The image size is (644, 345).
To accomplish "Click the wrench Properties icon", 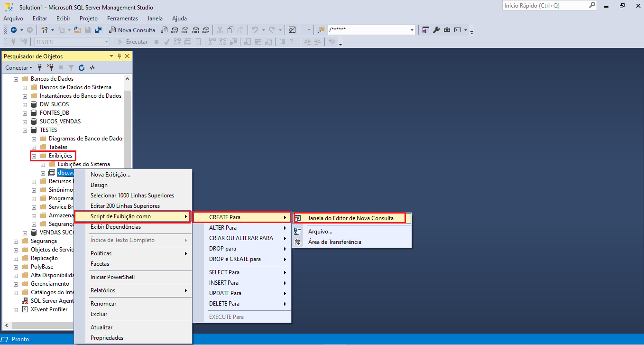I will (x=436, y=30).
